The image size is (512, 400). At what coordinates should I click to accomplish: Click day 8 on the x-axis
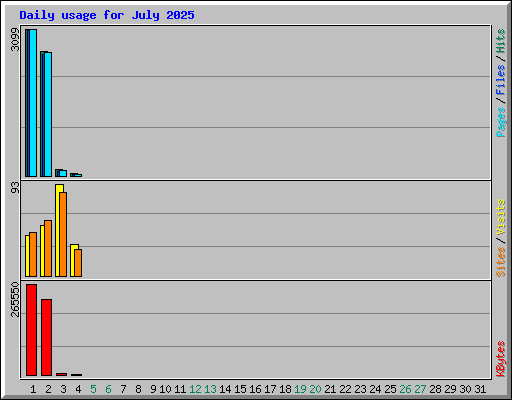coord(138,389)
